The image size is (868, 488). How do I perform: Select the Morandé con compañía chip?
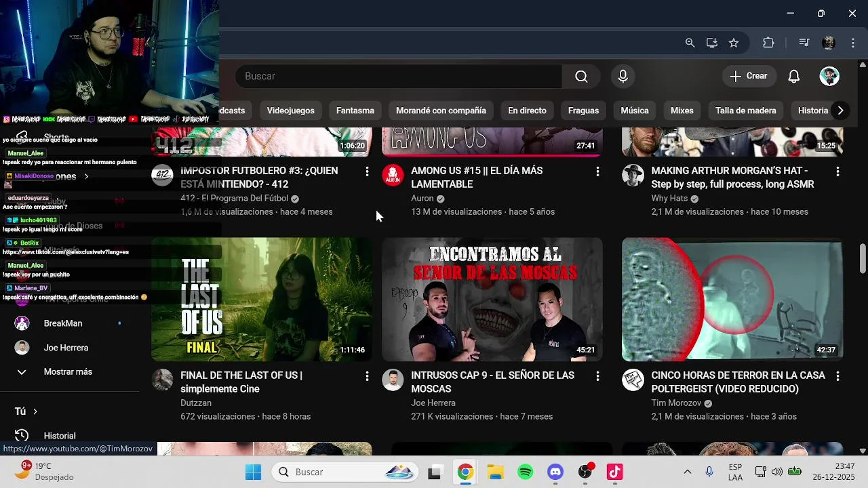(441, 110)
